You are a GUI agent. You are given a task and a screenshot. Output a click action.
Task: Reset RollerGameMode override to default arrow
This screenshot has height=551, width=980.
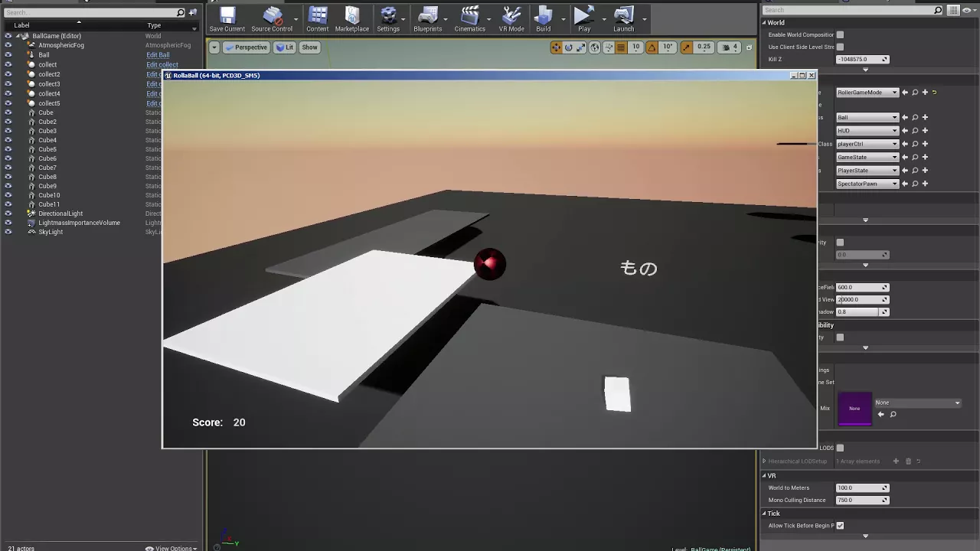coord(934,93)
